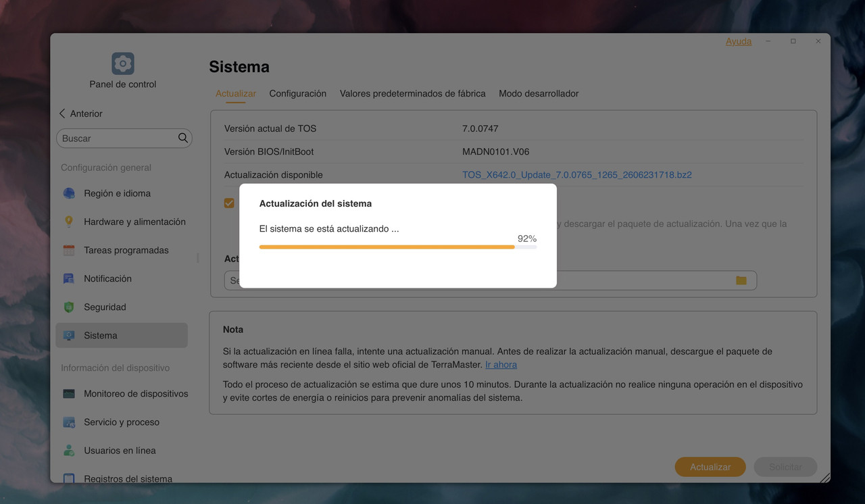This screenshot has height=504, width=865.
Task: Click the 92% progress label
Action: (x=527, y=238)
